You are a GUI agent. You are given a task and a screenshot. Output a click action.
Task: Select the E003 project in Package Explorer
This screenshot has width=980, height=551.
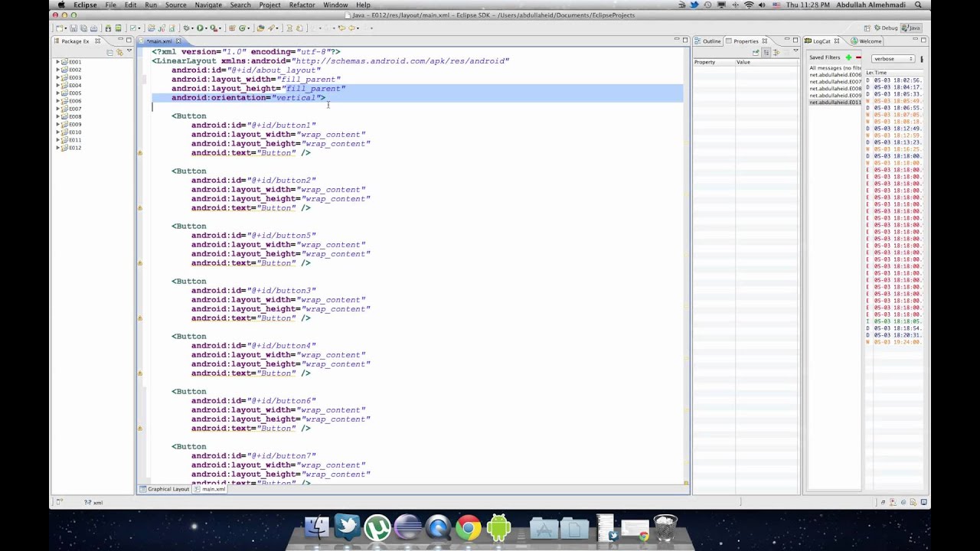(x=71, y=78)
